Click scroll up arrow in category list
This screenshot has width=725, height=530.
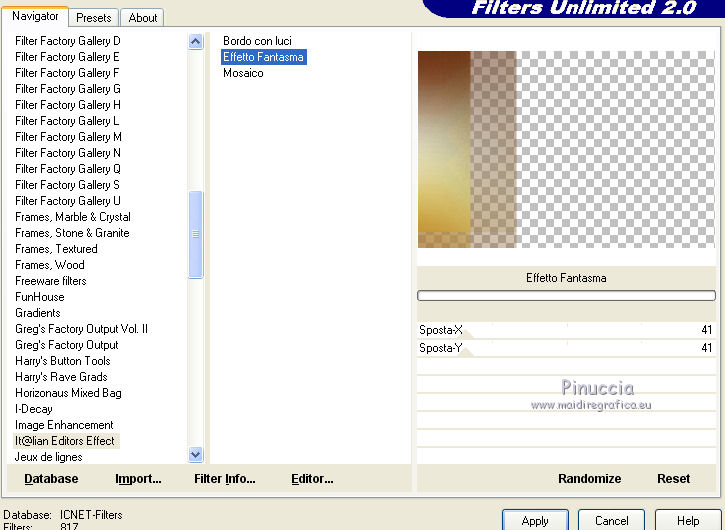click(196, 42)
